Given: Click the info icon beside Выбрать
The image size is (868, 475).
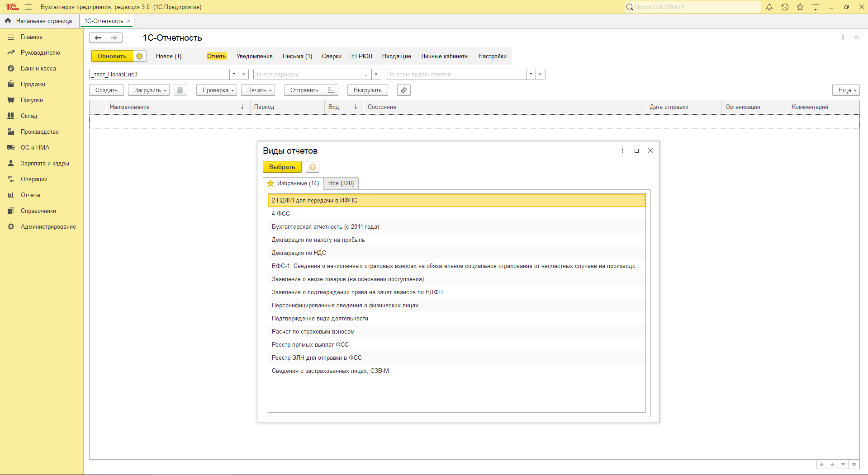Looking at the screenshot, I should [x=313, y=167].
